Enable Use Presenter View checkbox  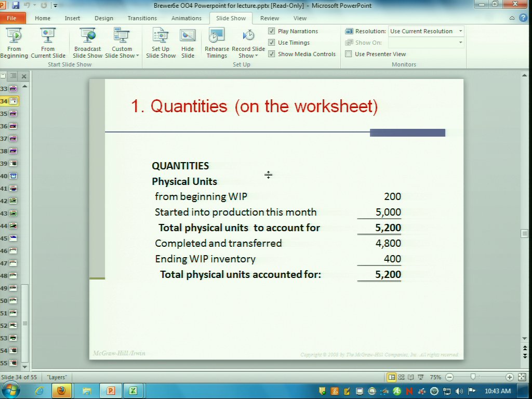pyautogui.click(x=349, y=54)
